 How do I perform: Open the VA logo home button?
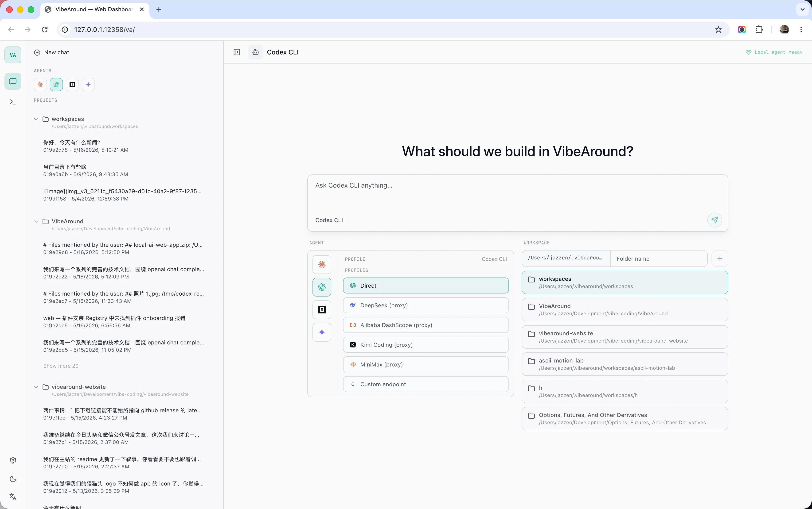13,55
